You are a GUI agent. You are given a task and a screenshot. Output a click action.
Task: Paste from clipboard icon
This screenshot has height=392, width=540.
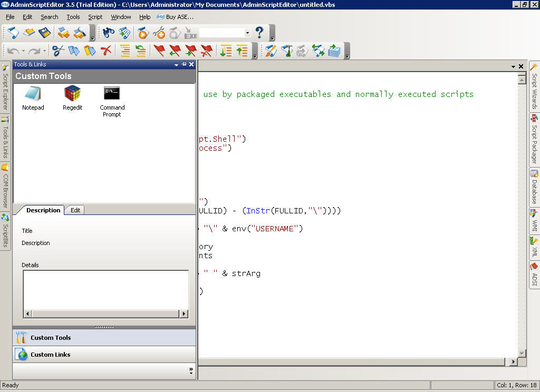tap(90, 51)
